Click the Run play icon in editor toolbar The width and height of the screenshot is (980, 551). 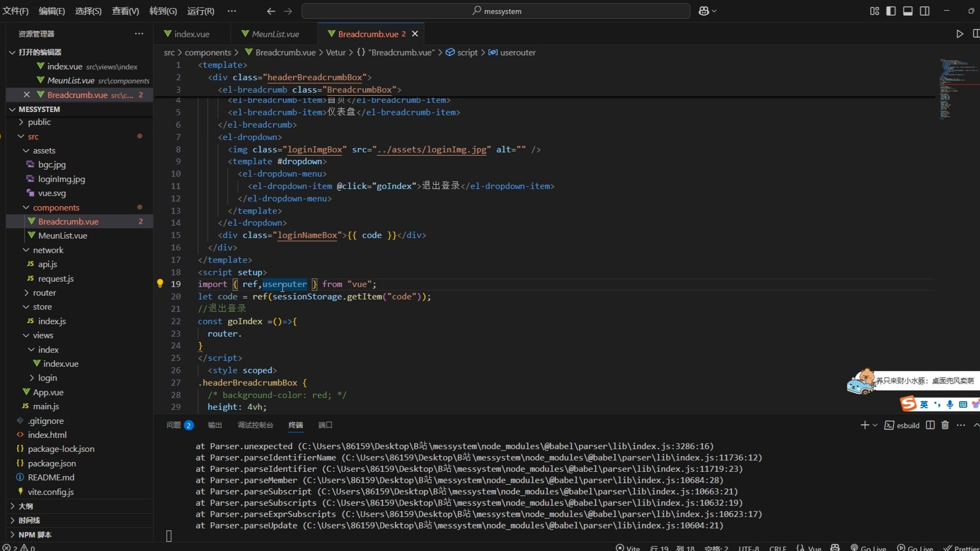(x=960, y=34)
